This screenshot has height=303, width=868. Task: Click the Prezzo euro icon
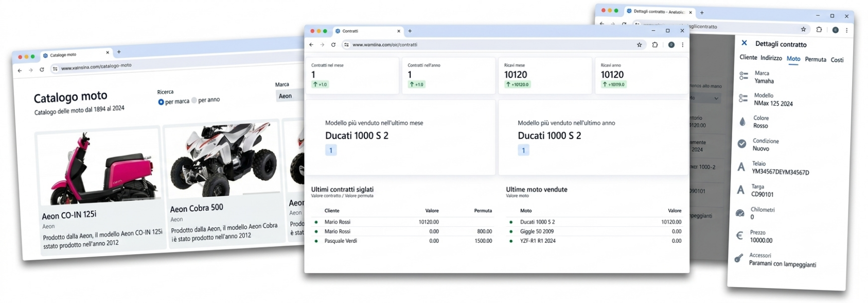tap(740, 235)
